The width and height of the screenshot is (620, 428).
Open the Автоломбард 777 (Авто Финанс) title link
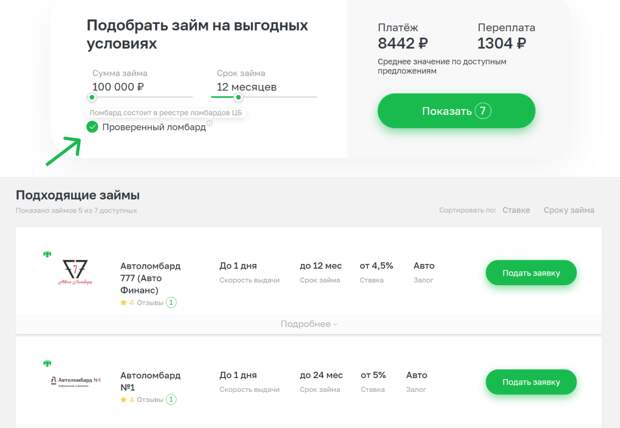[150, 278]
